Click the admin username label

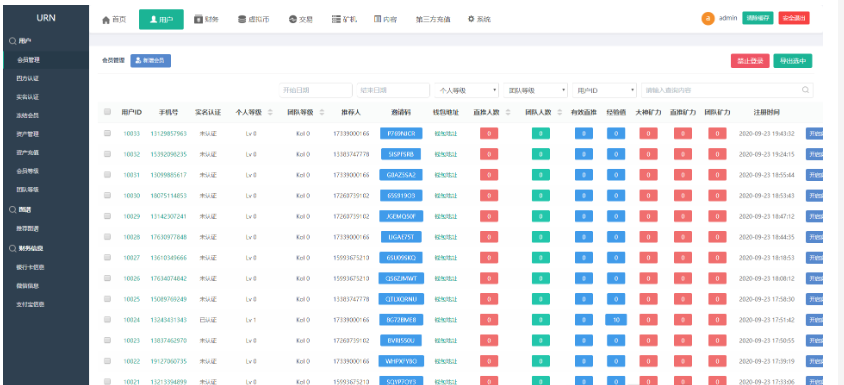coord(728,18)
